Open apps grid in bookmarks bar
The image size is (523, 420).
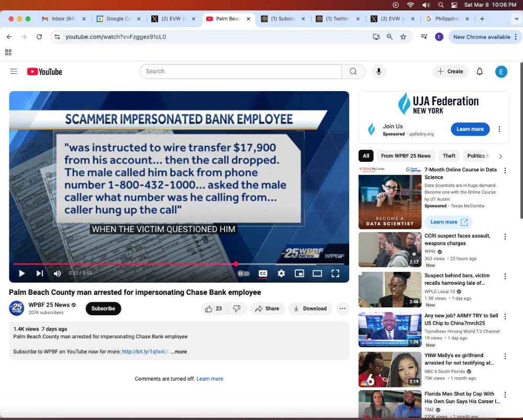pos(8,52)
